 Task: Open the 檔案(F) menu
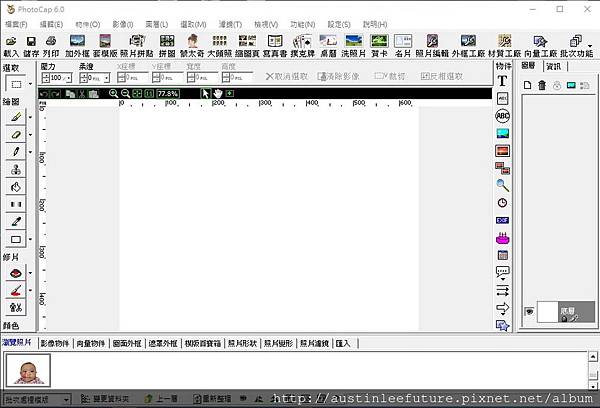point(16,24)
